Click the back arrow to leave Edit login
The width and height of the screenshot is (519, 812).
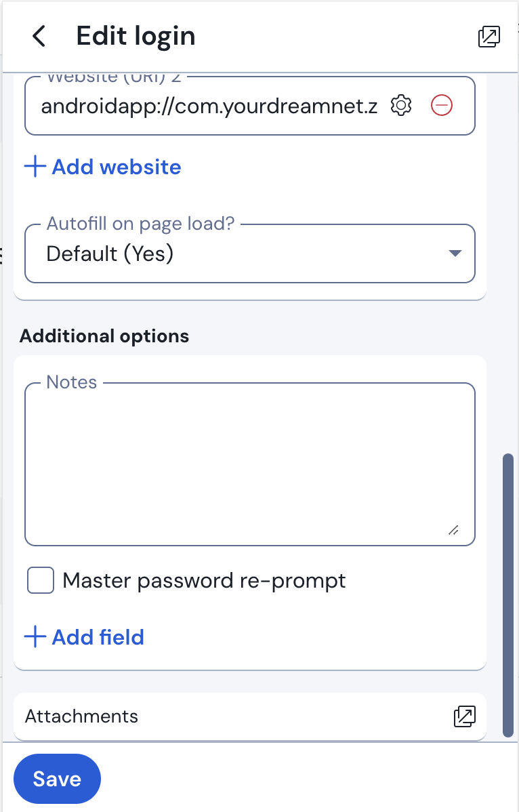pyautogui.click(x=39, y=37)
